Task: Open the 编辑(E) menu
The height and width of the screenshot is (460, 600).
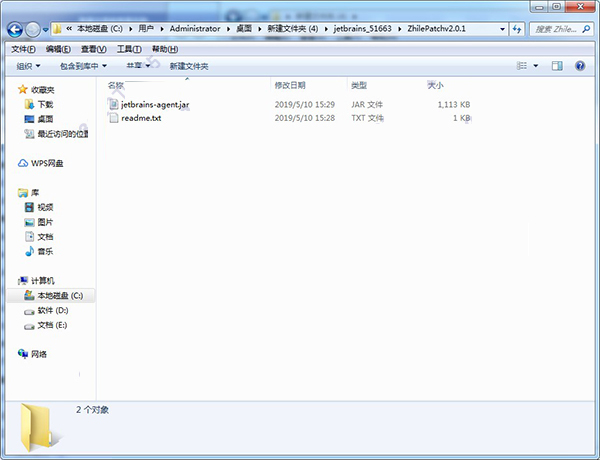Action: [x=58, y=49]
